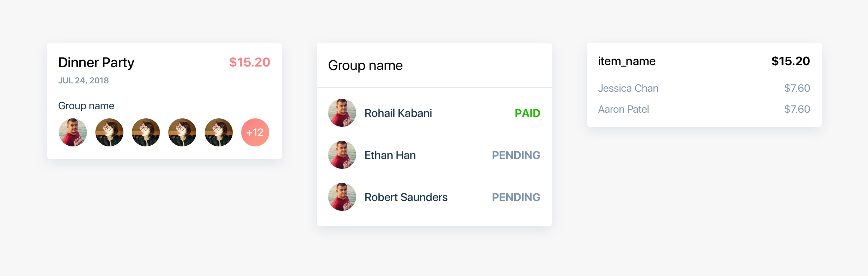Click the JUL 24, 2018 date
The height and width of the screenshot is (276, 868).
tap(83, 81)
